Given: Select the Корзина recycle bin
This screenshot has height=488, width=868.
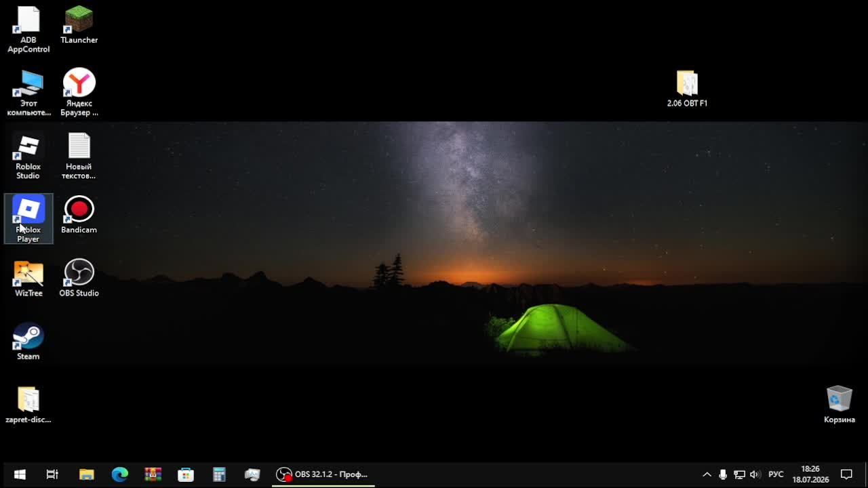Looking at the screenshot, I should tap(840, 405).
